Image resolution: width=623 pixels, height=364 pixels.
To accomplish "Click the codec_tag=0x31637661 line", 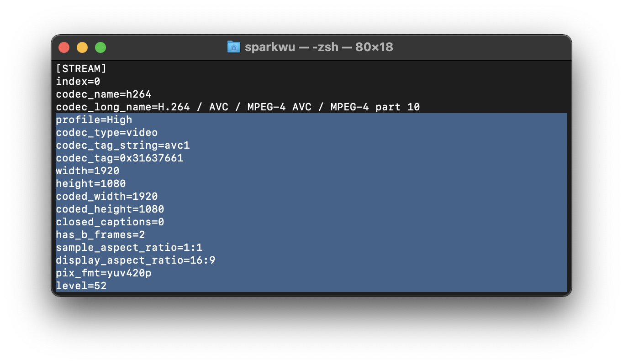I will [x=120, y=158].
